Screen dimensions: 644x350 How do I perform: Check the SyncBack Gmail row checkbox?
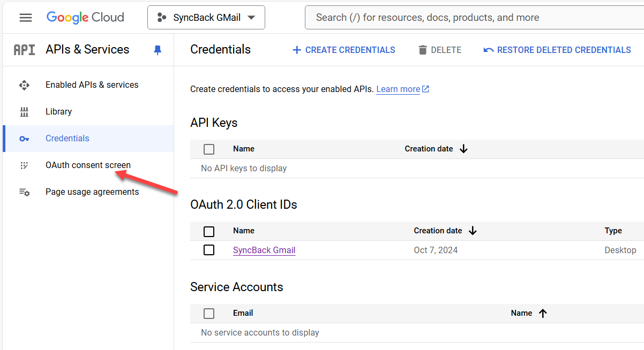pyautogui.click(x=209, y=250)
